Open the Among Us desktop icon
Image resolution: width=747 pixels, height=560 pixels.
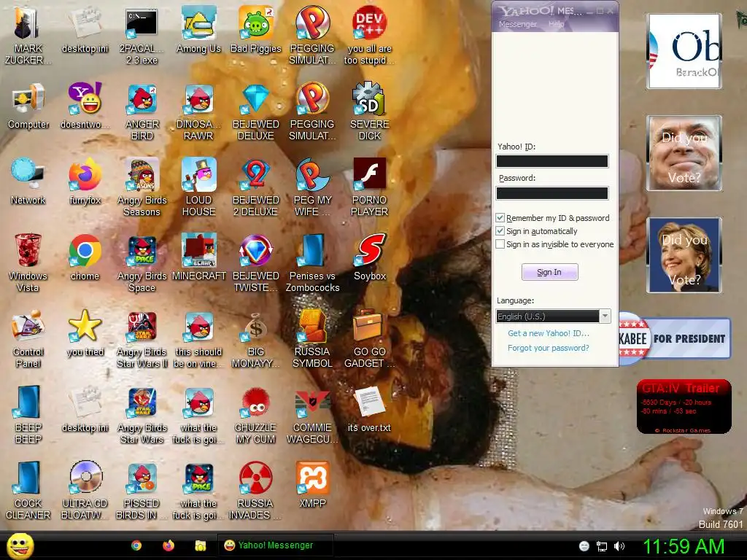(198, 31)
